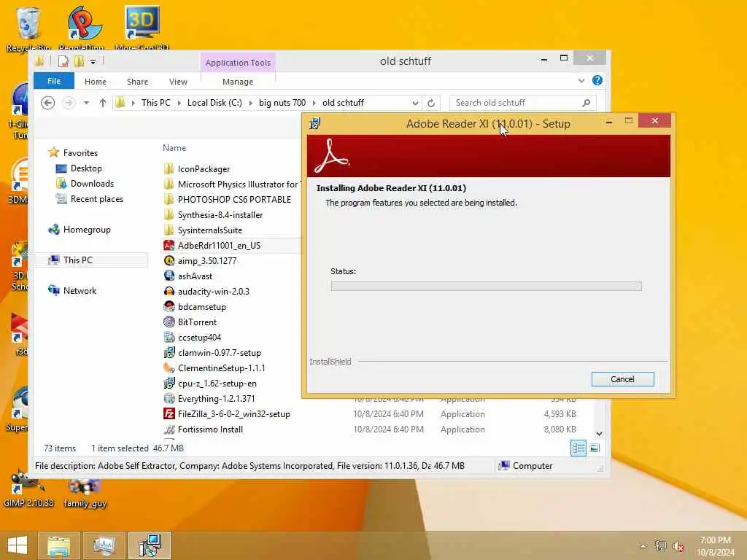Open the Windows Start button
The height and width of the screenshot is (560, 747).
(18, 545)
